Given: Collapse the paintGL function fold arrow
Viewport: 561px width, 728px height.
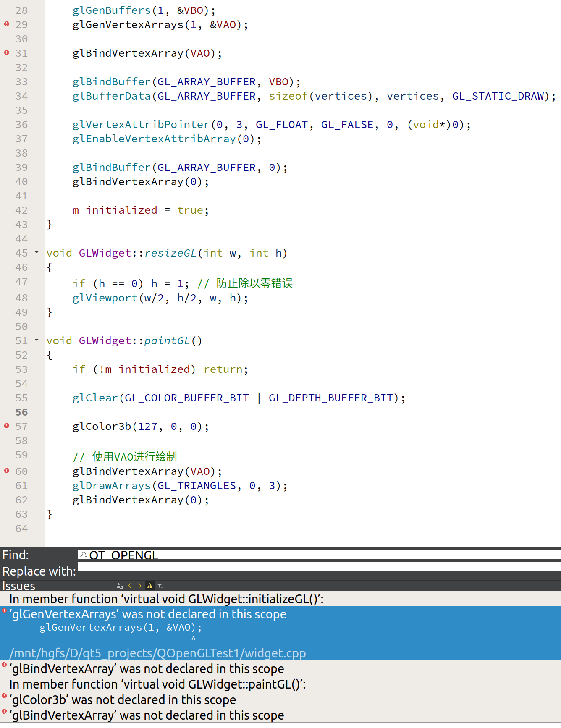Looking at the screenshot, I should (37, 340).
